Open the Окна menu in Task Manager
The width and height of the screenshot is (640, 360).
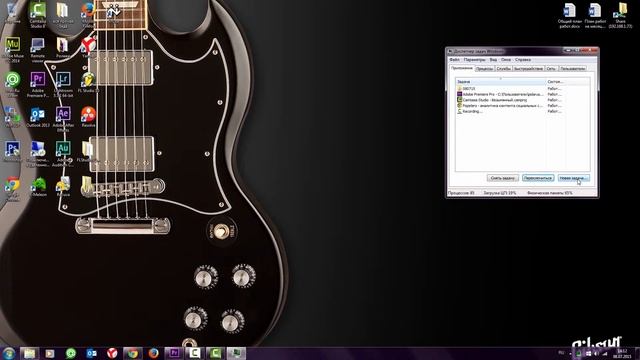click(x=506, y=60)
